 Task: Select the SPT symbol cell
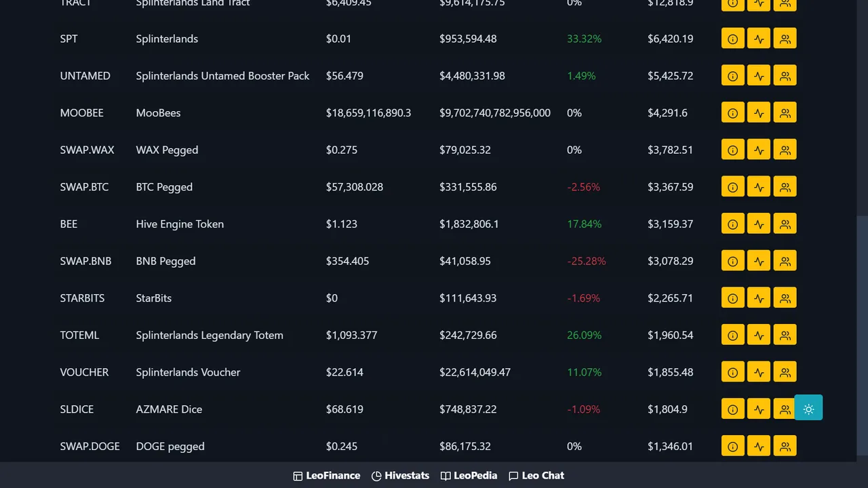68,39
